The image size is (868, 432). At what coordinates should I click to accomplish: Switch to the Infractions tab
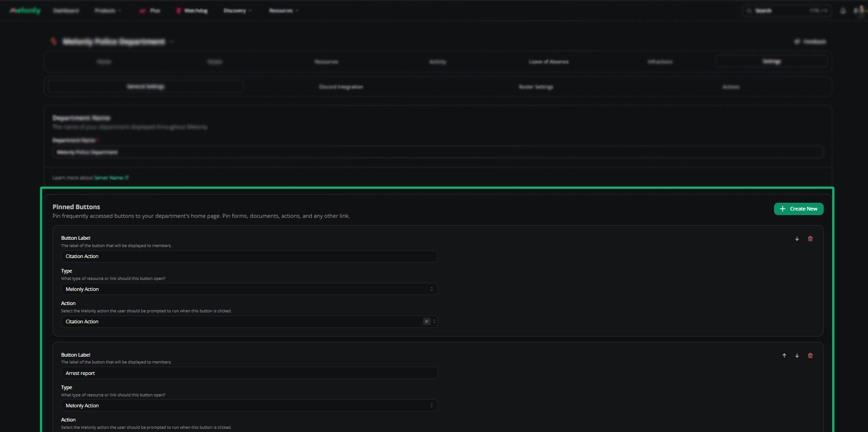pyautogui.click(x=660, y=62)
